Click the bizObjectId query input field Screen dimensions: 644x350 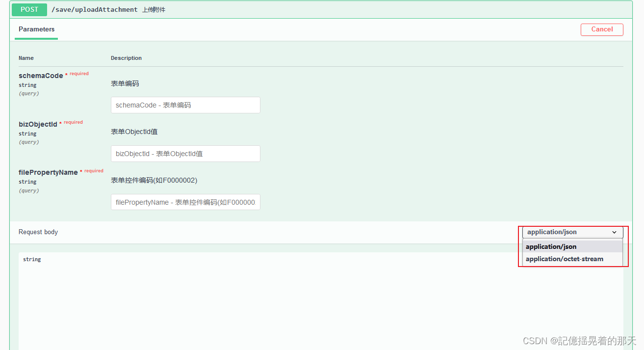[185, 153]
